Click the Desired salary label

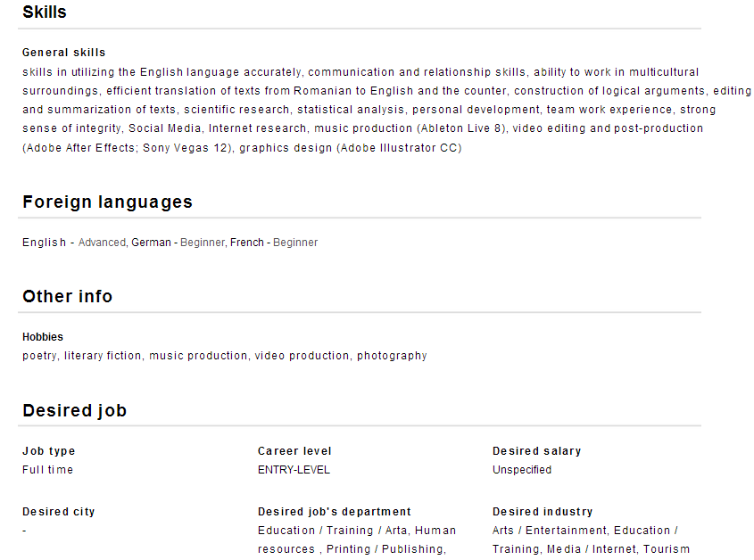click(536, 451)
